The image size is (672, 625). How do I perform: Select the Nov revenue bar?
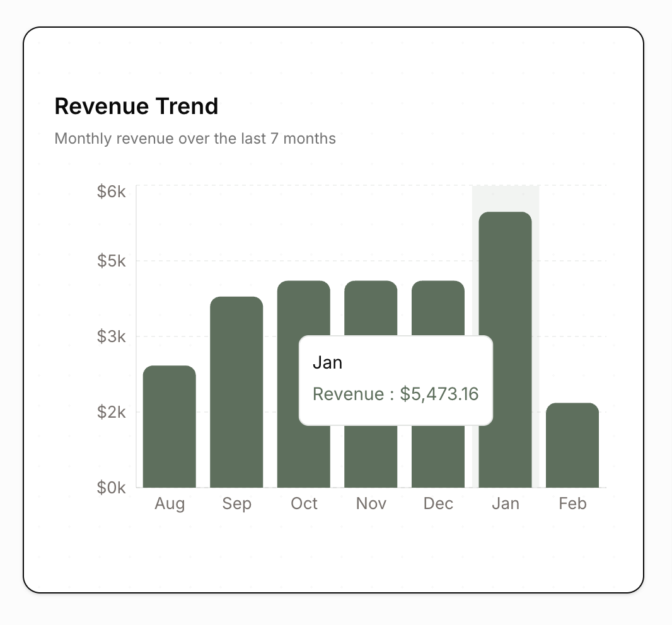tap(371, 309)
